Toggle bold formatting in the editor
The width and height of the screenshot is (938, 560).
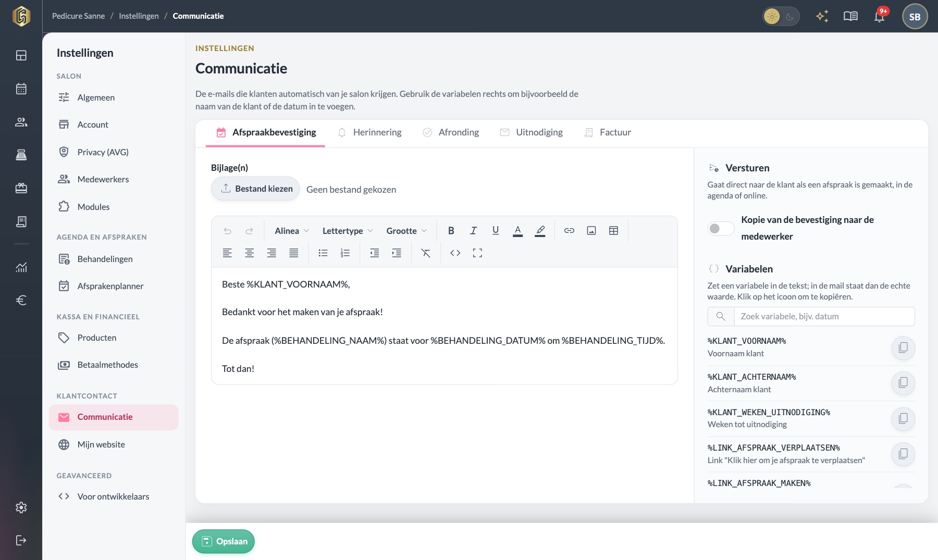pyautogui.click(x=451, y=231)
